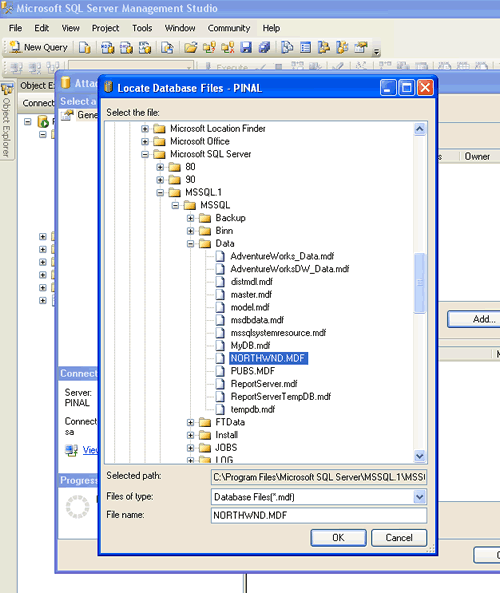This screenshot has width=500, height=593.
Task: Expand the 90 folder node
Action: click(160, 180)
